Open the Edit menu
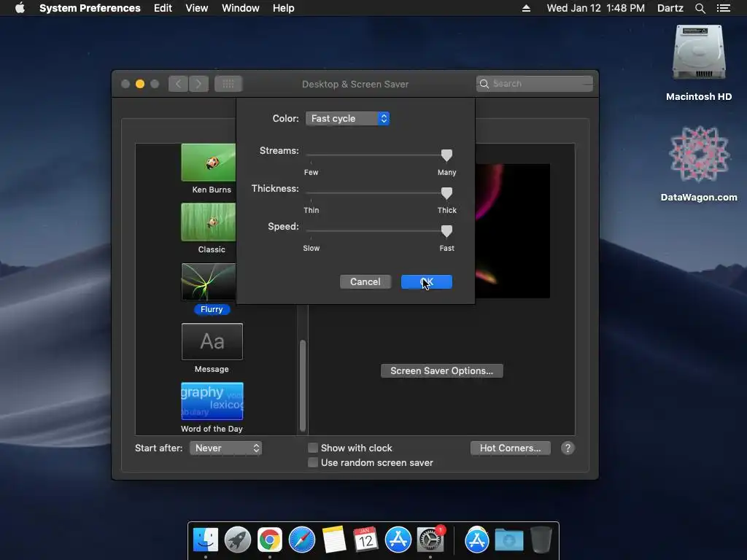Viewport: 747px width, 560px height. pyautogui.click(x=163, y=8)
